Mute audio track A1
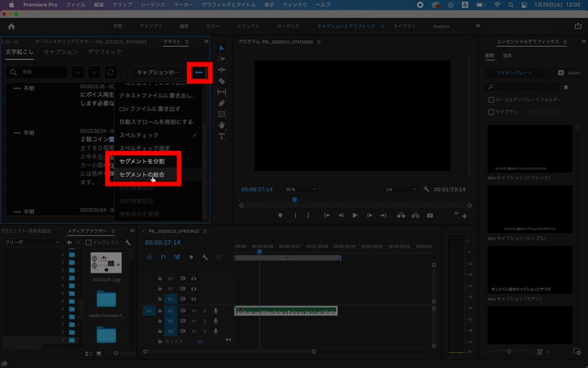The height and width of the screenshot is (368, 588). point(194,311)
